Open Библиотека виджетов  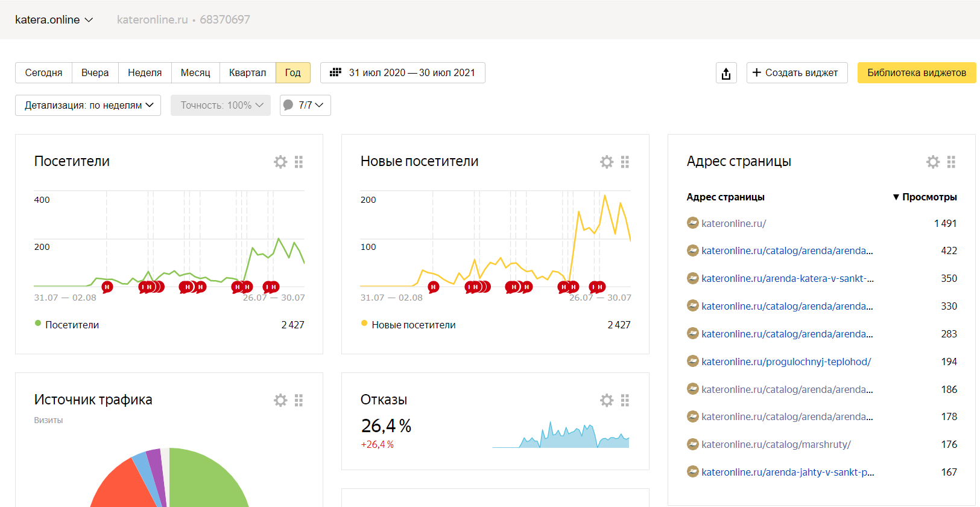917,72
